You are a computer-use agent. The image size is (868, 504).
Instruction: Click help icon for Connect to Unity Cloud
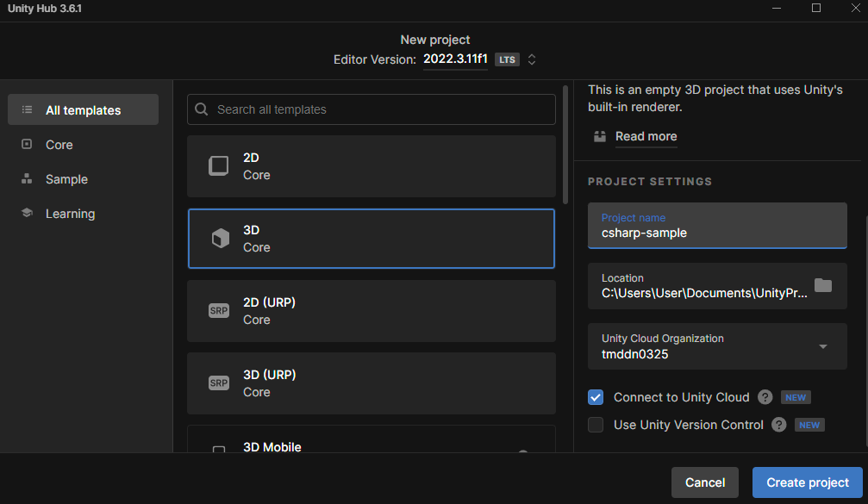click(765, 397)
